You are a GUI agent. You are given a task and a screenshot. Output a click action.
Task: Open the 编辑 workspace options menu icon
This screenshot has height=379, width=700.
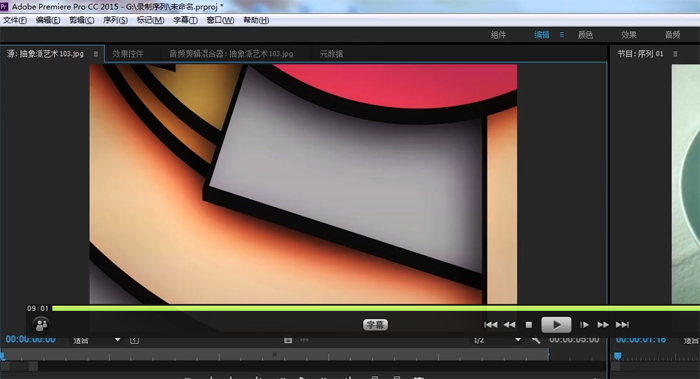point(562,34)
